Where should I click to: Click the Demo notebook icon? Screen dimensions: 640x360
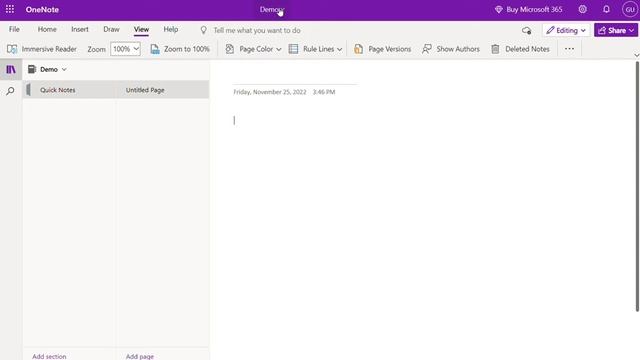pos(32,69)
